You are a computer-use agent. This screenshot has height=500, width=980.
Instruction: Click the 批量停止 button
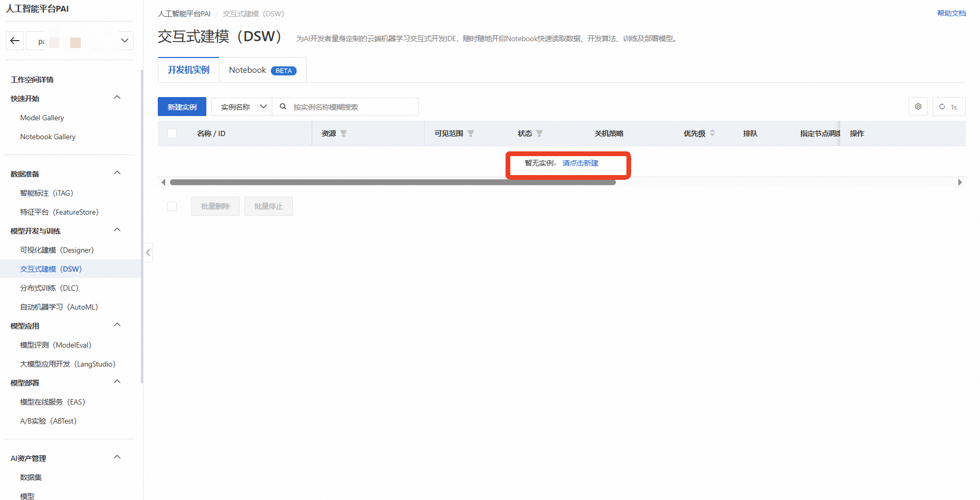point(269,206)
